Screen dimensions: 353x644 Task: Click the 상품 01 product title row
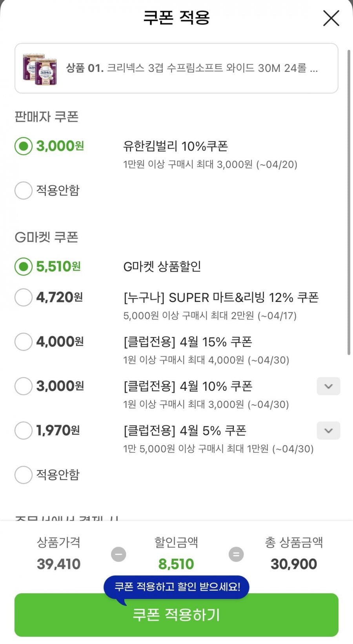[192, 68]
